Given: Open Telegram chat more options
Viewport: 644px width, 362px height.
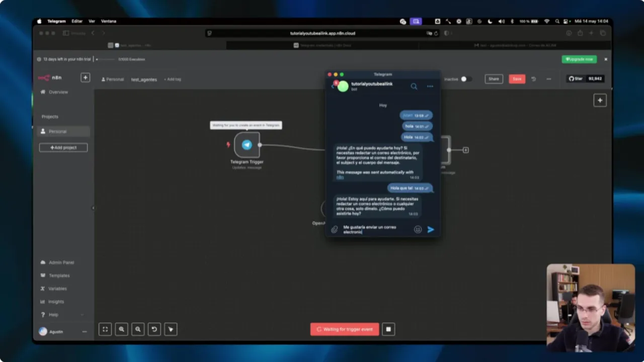Looking at the screenshot, I should tap(430, 86).
